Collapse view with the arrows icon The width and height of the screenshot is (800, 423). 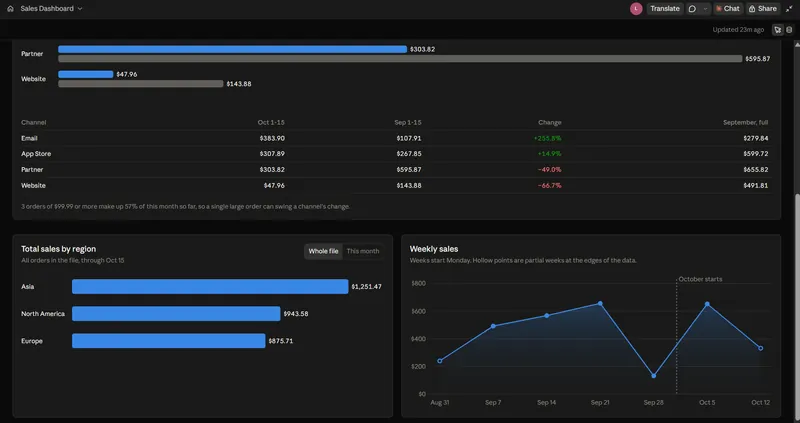click(789, 9)
